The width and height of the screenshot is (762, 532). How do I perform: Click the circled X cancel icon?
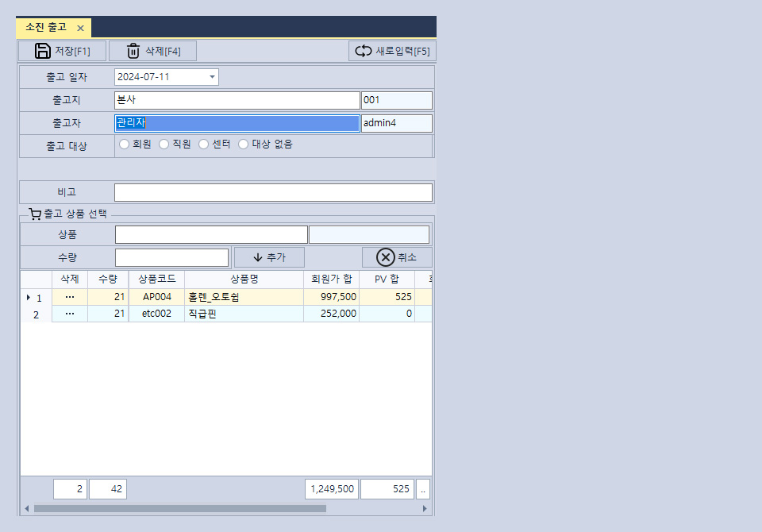point(385,257)
